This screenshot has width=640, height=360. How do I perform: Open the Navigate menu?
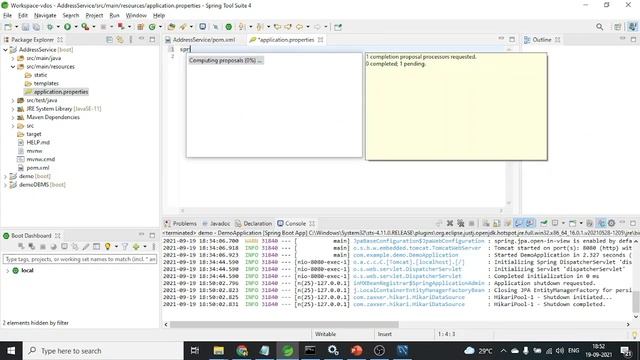[x=45, y=16]
